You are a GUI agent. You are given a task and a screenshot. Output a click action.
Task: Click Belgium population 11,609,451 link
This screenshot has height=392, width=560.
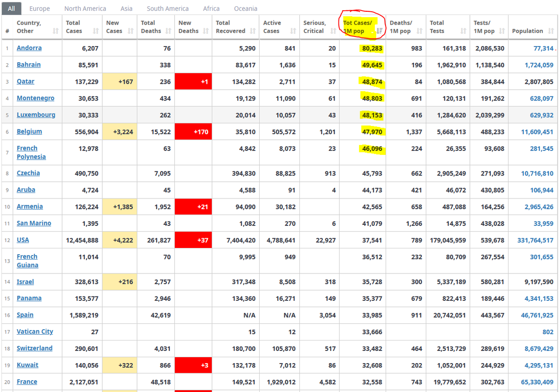click(x=537, y=132)
